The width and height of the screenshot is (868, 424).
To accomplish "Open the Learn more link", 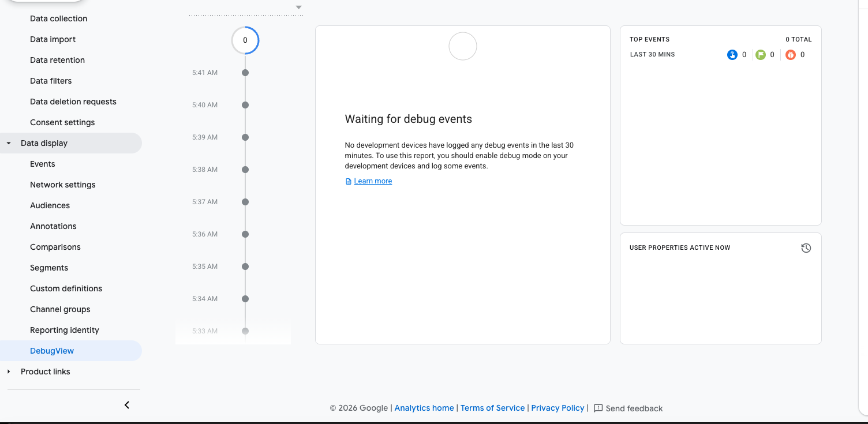I will pyautogui.click(x=372, y=181).
